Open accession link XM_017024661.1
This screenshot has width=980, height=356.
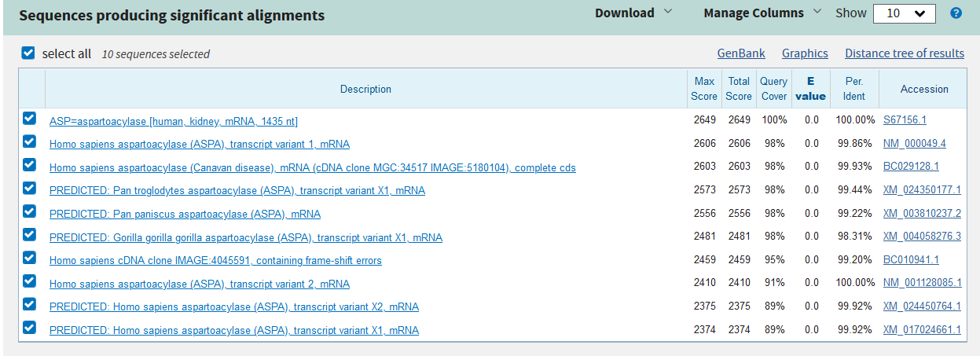click(921, 330)
